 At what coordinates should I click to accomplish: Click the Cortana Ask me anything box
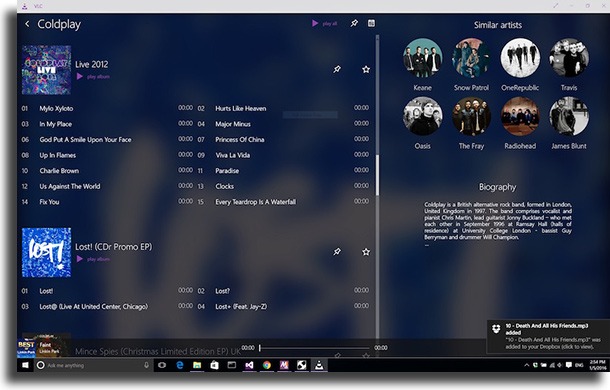pyautogui.click(x=93, y=365)
